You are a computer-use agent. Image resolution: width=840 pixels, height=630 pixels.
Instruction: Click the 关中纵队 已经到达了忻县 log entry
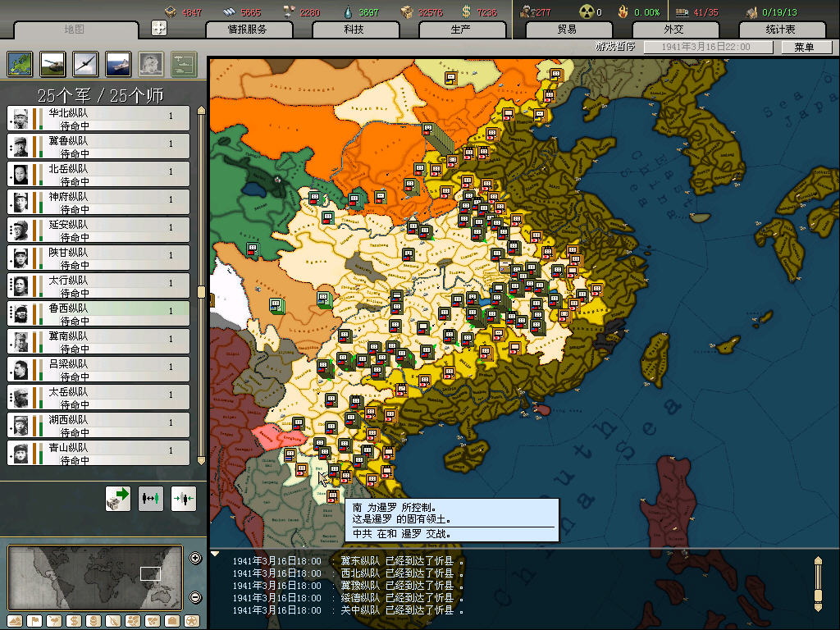point(347,610)
